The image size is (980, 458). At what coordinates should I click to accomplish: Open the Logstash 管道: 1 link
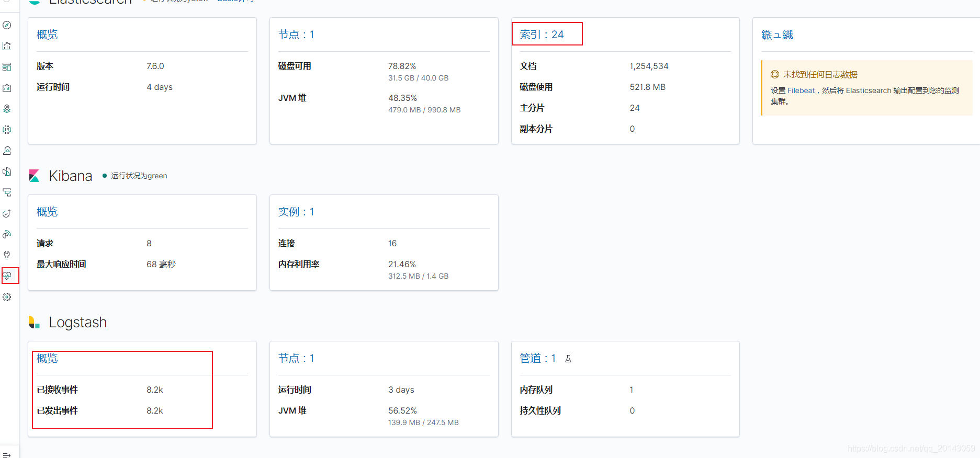(x=537, y=358)
